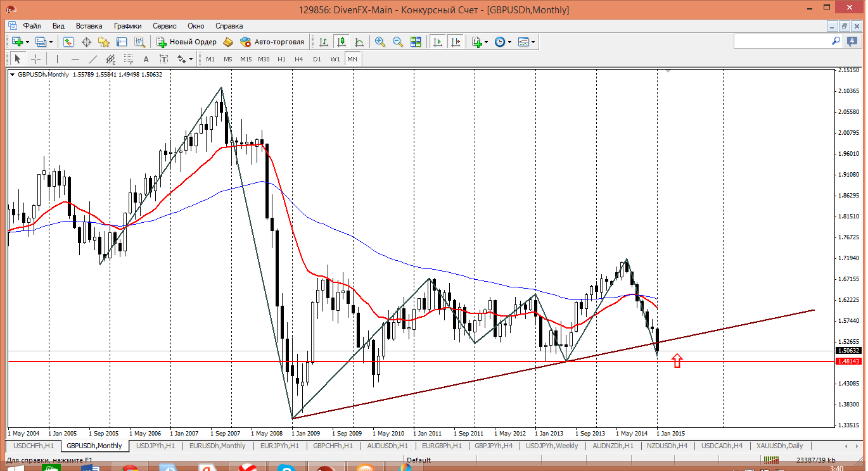Image resolution: width=868 pixels, height=471 pixels.
Task: Select the Fibonacci retracement tool
Action: pos(128,59)
